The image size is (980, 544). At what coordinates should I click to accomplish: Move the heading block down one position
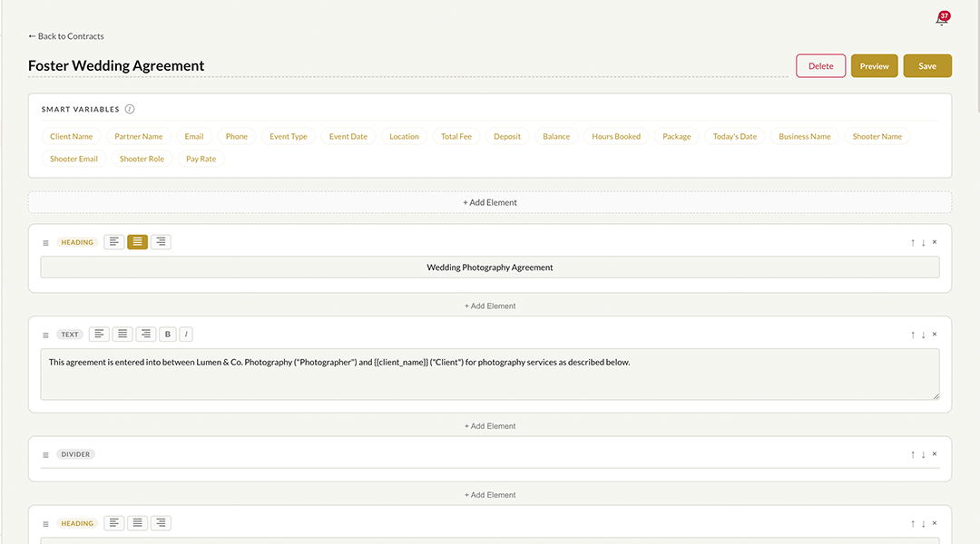pyautogui.click(x=923, y=242)
